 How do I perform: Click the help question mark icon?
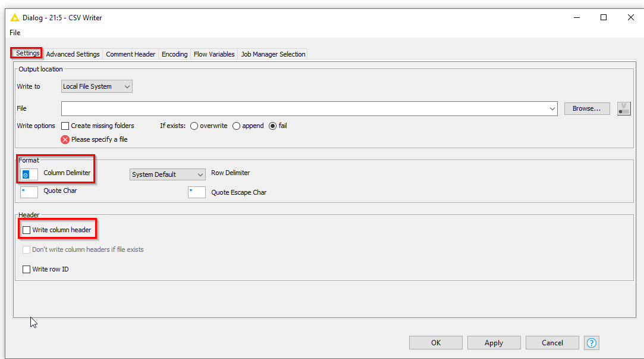pyautogui.click(x=592, y=342)
